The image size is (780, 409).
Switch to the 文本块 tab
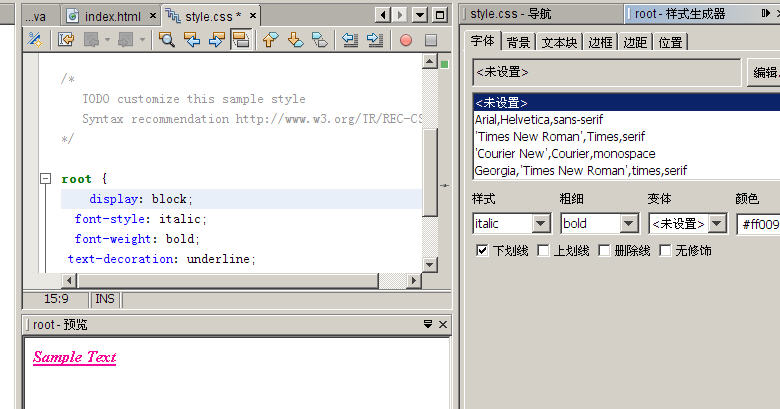click(x=559, y=42)
